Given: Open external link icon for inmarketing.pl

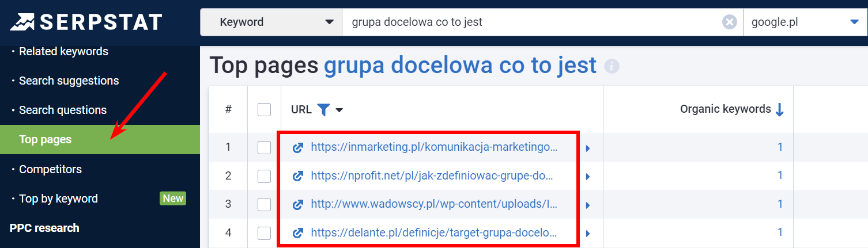Looking at the screenshot, I should [298, 147].
